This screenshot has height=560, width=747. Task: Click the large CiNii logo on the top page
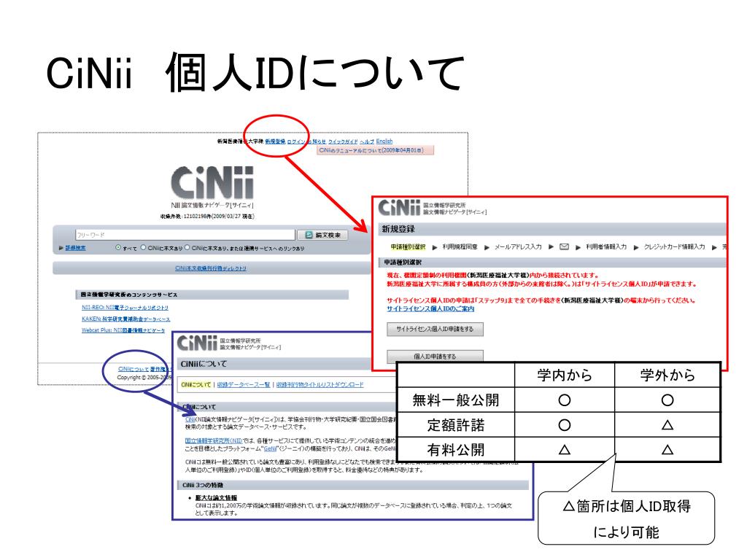pyautogui.click(x=212, y=182)
